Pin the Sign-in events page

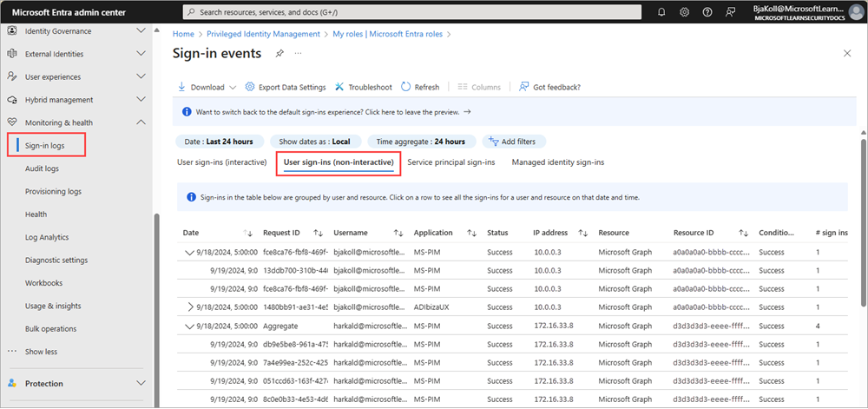tap(279, 54)
